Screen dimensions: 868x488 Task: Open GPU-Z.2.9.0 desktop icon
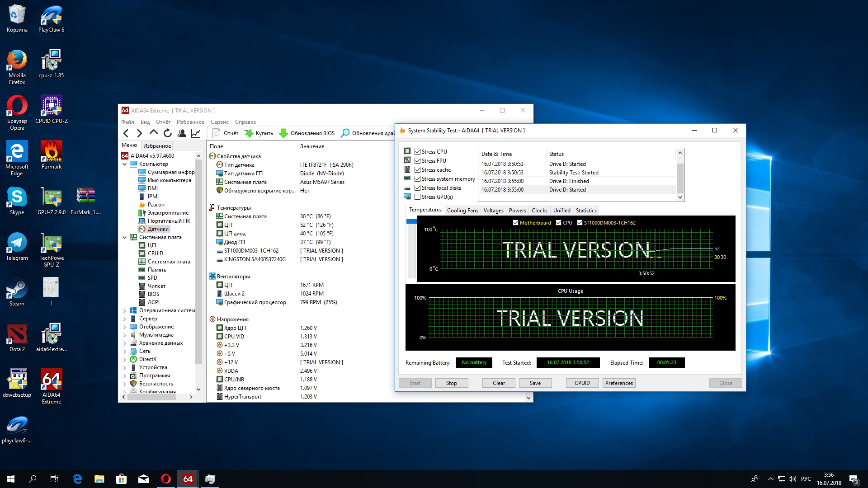pos(51,201)
